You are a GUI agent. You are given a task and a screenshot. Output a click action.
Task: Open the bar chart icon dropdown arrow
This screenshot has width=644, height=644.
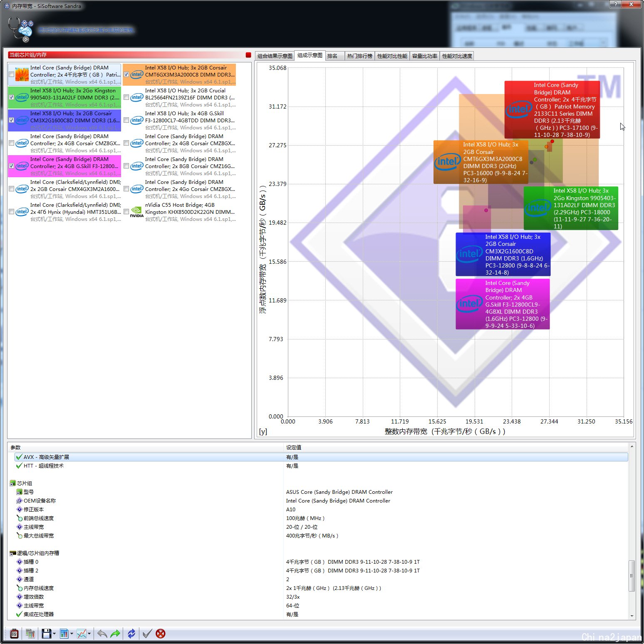pos(72,634)
